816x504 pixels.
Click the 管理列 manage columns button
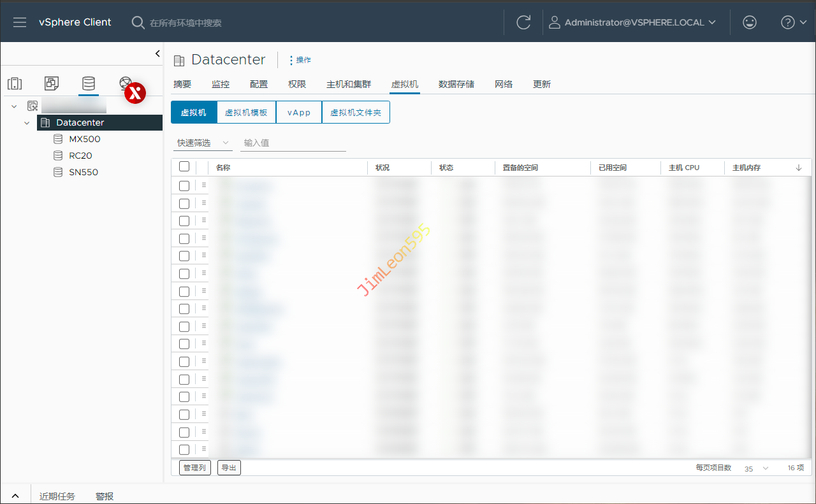pyautogui.click(x=194, y=468)
